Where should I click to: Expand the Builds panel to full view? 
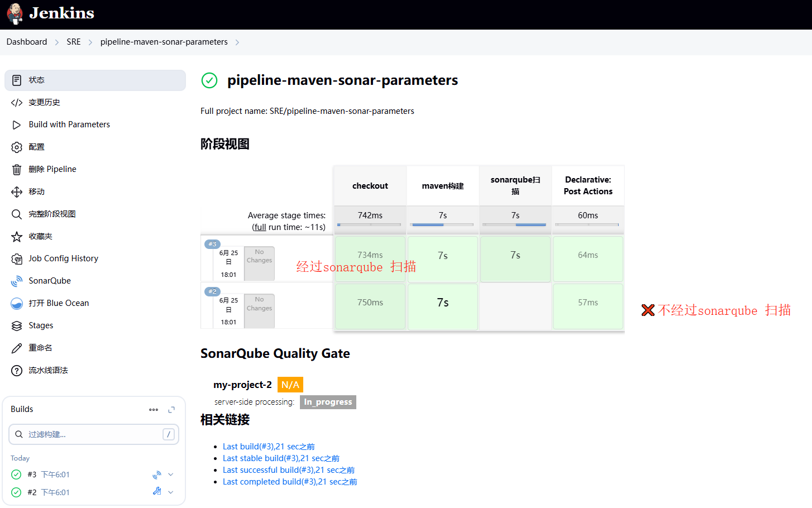point(171,410)
